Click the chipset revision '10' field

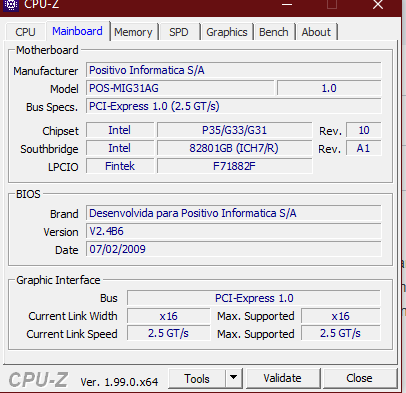(x=364, y=130)
